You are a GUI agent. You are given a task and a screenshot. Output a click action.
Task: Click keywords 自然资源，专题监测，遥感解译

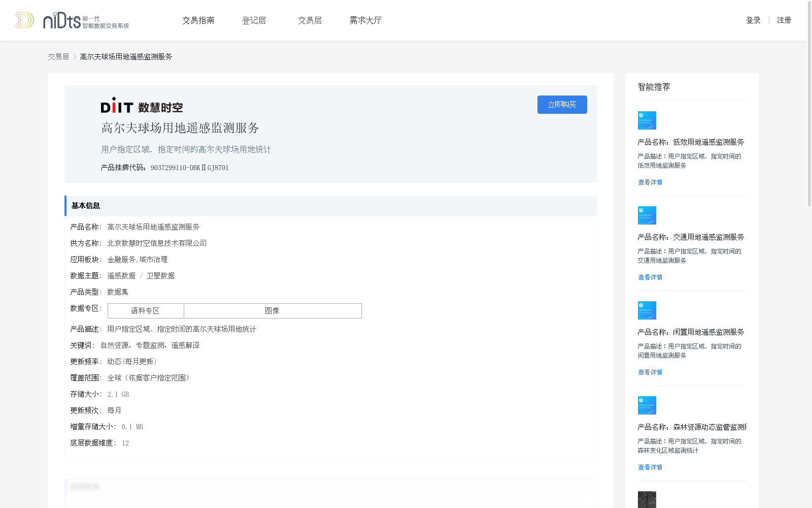(150, 345)
